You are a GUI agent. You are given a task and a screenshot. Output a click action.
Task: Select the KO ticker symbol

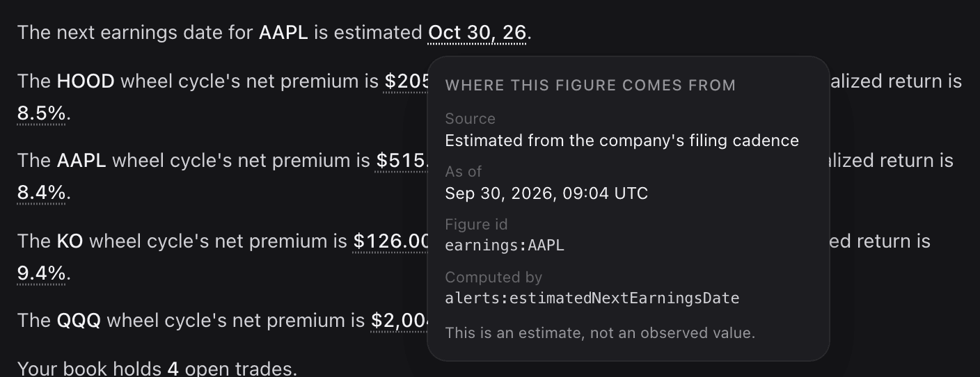[70, 242]
